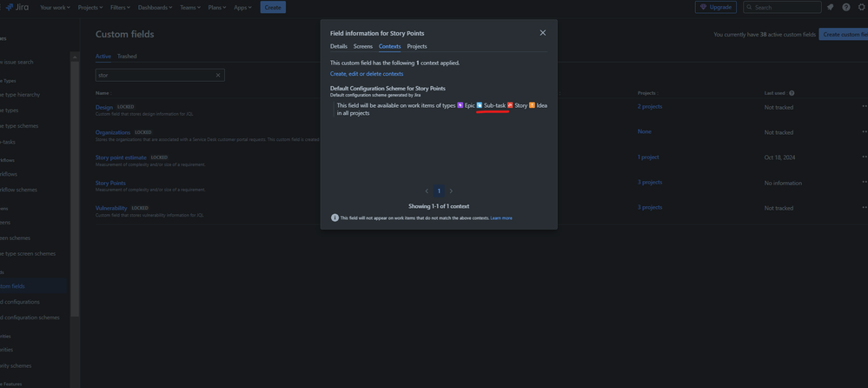Open '1 project' link for Story point estimate
Image resolution: width=868 pixels, height=388 pixels.
point(647,157)
